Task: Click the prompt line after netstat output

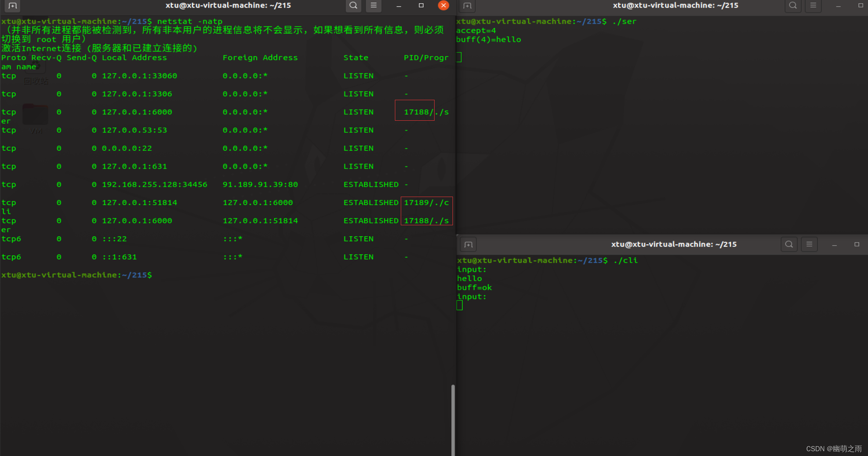Action: point(76,275)
